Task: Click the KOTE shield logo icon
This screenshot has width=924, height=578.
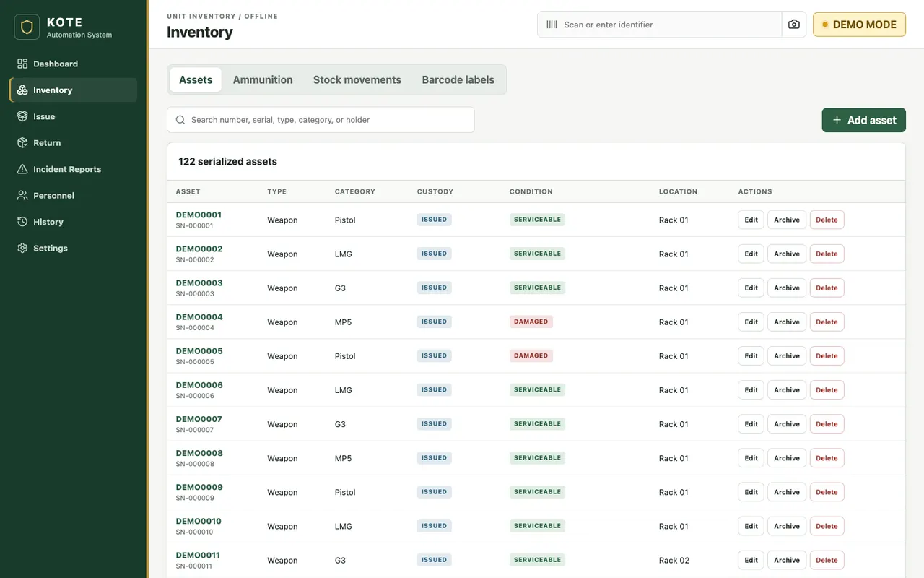Action: (27, 27)
